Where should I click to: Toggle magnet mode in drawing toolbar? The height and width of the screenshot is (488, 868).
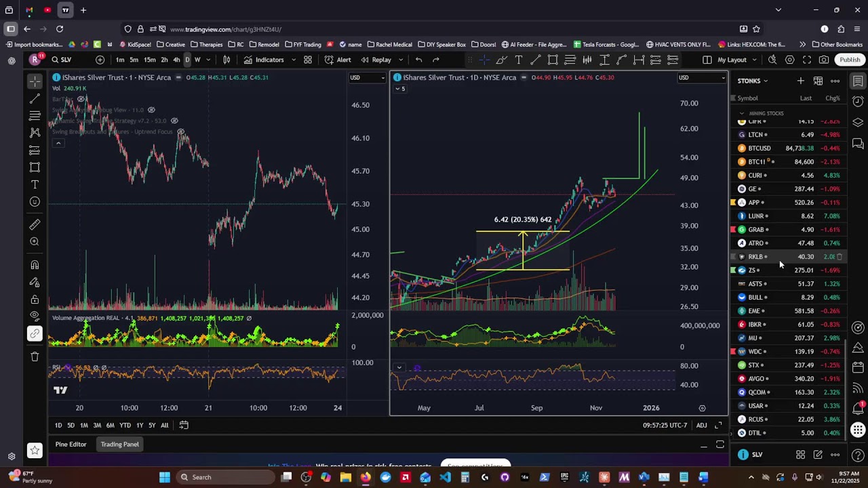(x=35, y=265)
